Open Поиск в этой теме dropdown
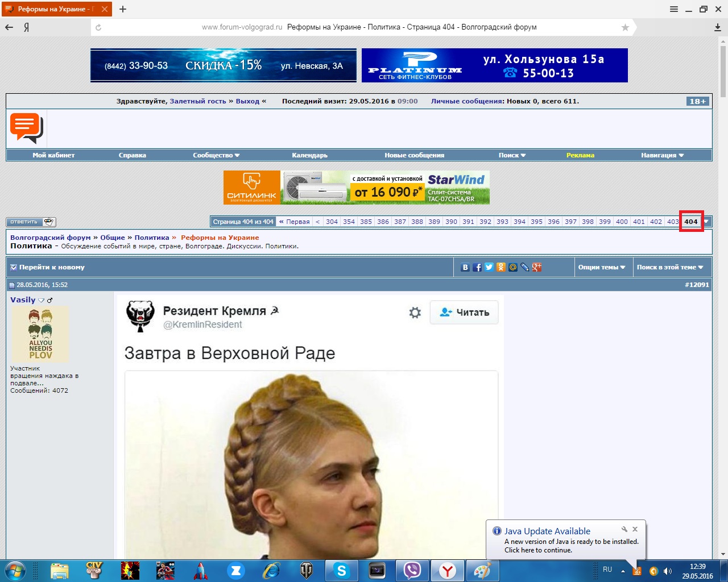728x582 pixels. [x=670, y=267]
